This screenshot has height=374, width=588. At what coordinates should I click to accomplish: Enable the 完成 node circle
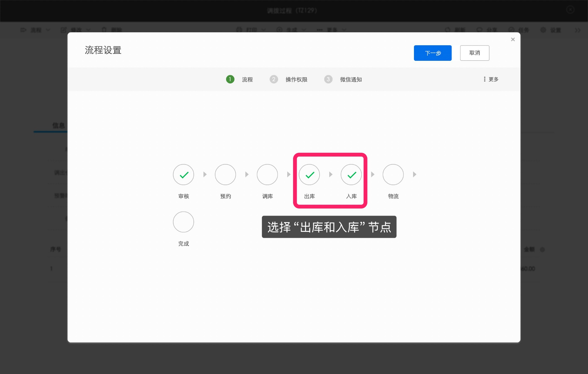[x=183, y=222]
